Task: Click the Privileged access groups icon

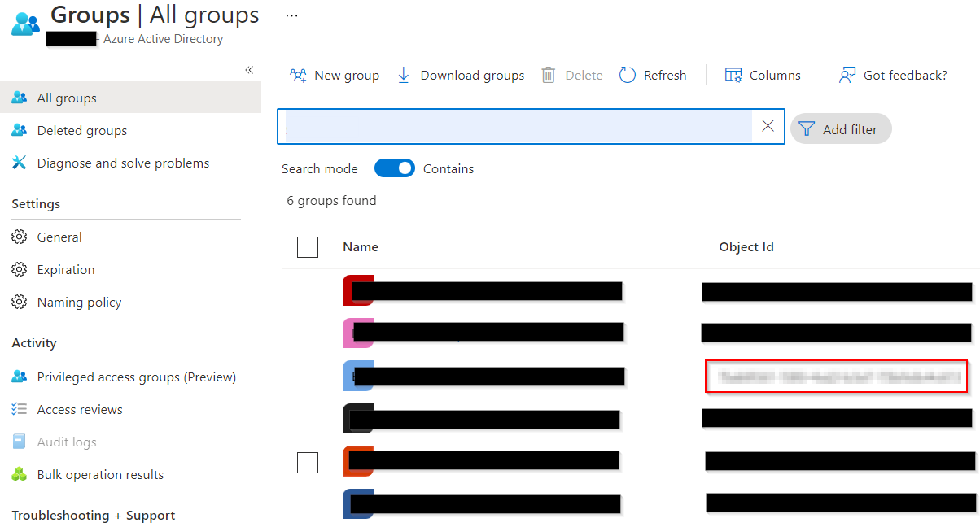Action: click(x=20, y=377)
